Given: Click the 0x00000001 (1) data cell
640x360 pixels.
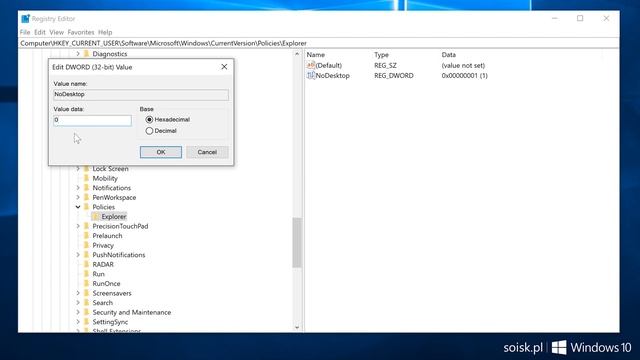Looking at the screenshot, I should coord(464,76).
